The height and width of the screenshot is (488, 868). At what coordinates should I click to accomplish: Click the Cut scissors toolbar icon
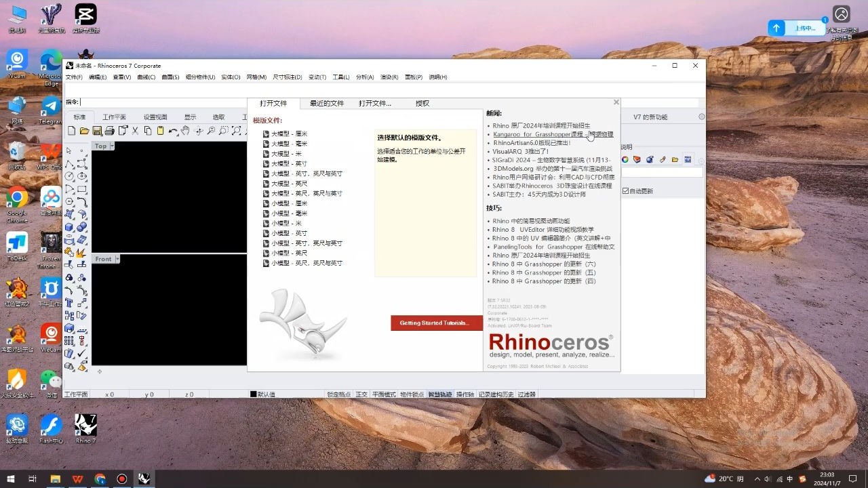pyautogui.click(x=135, y=131)
